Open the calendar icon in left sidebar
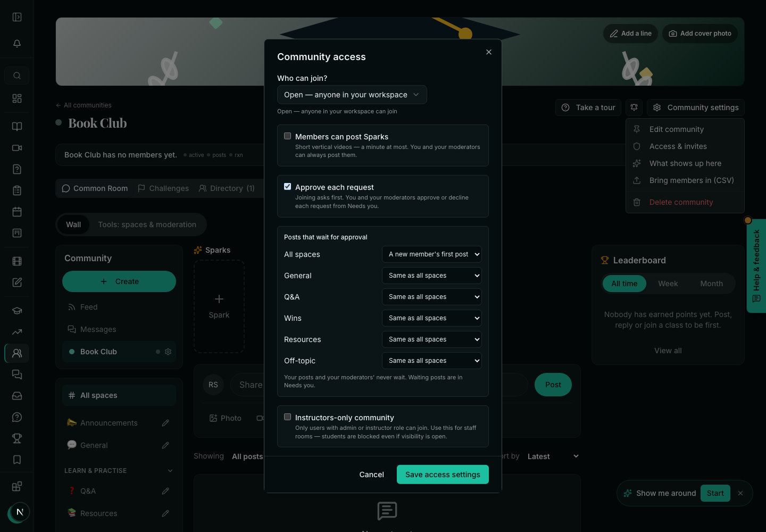 pos(17,212)
